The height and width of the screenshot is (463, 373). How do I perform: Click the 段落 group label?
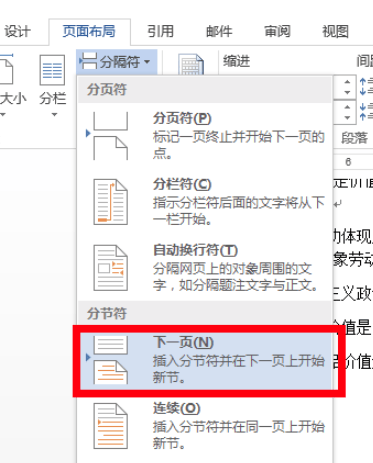click(x=354, y=138)
